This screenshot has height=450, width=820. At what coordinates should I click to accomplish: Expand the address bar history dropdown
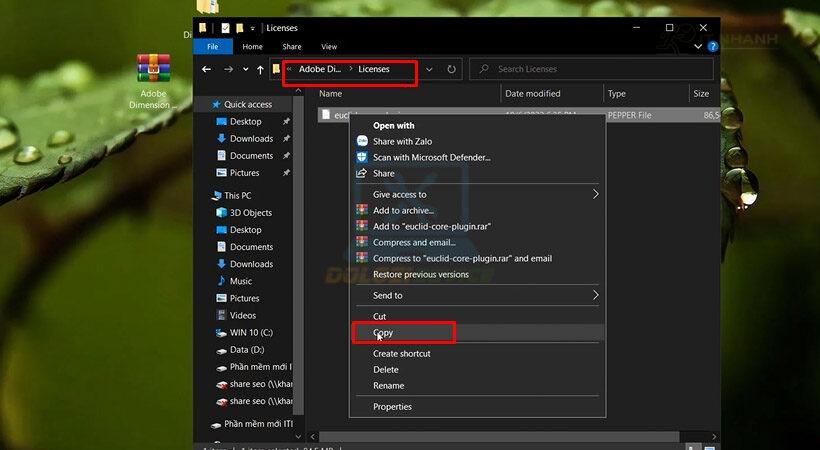pyautogui.click(x=429, y=69)
